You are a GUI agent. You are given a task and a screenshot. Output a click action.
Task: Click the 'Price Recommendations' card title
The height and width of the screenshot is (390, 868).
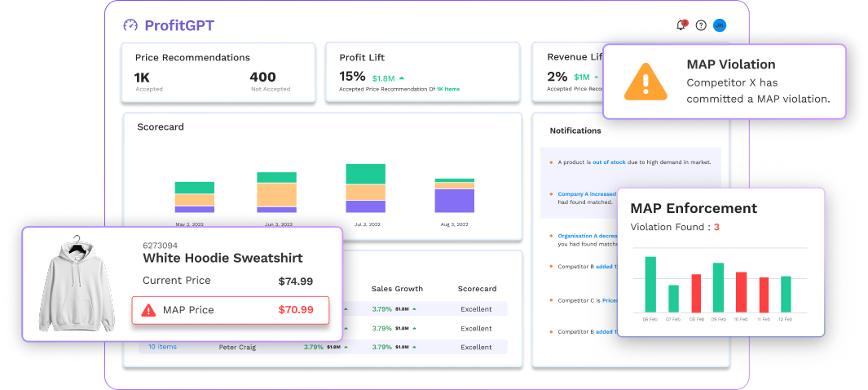click(192, 58)
